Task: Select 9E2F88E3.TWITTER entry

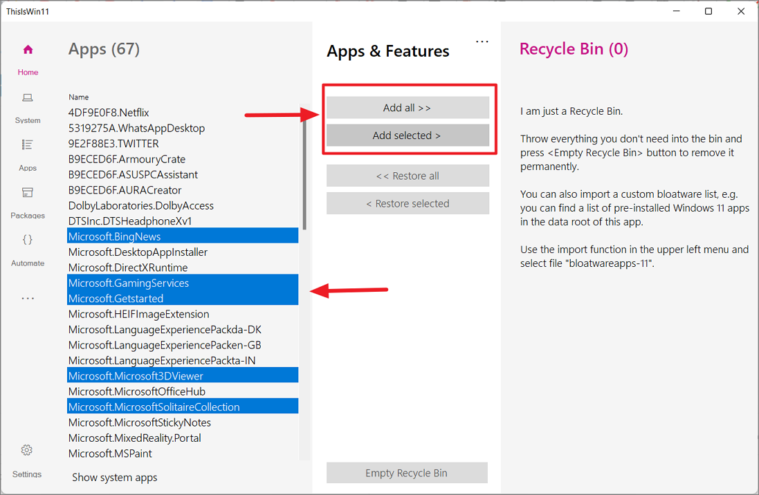Action: [x=182, y=143]
